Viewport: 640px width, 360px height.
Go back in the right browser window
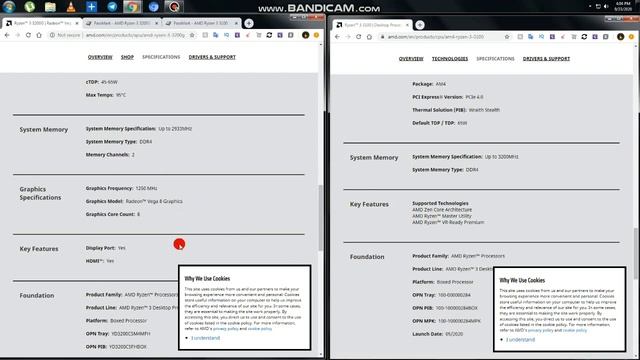pos(337,37)
